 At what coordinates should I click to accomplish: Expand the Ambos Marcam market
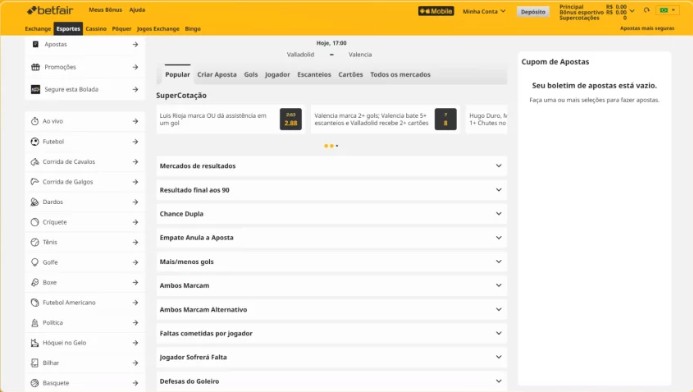tap(331, 285)
